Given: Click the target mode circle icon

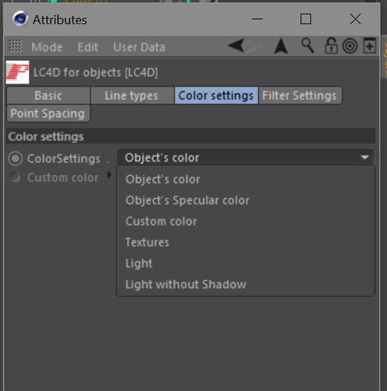Looking at the screenshot, I should (350, 46).
